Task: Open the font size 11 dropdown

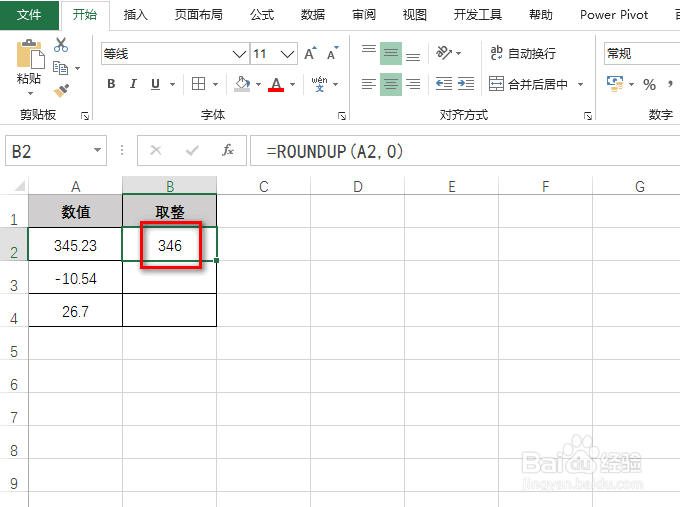Action: pos(287,54)
